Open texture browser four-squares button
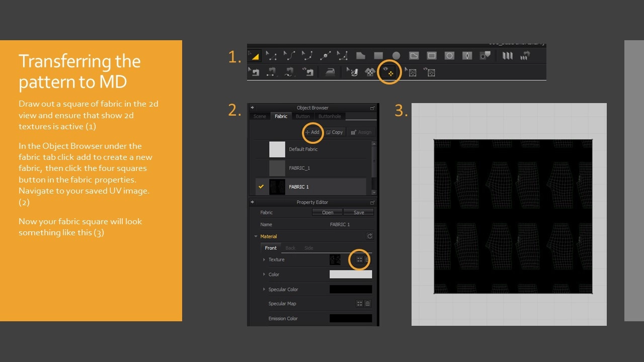Screen dimensions: 644x362 pos(359,259)
